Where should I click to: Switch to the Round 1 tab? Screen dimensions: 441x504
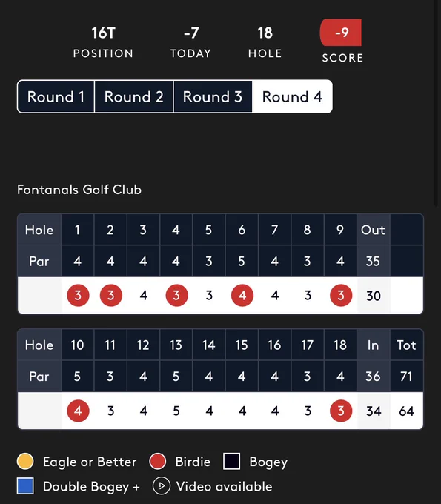click(x=56, y=97)
